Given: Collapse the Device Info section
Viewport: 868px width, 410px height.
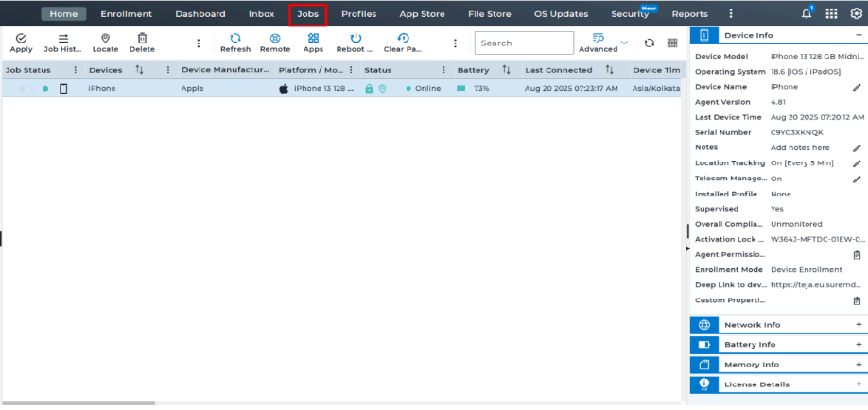Looking at the screenshot, I should pyautogui.click(x=859, y=35).
